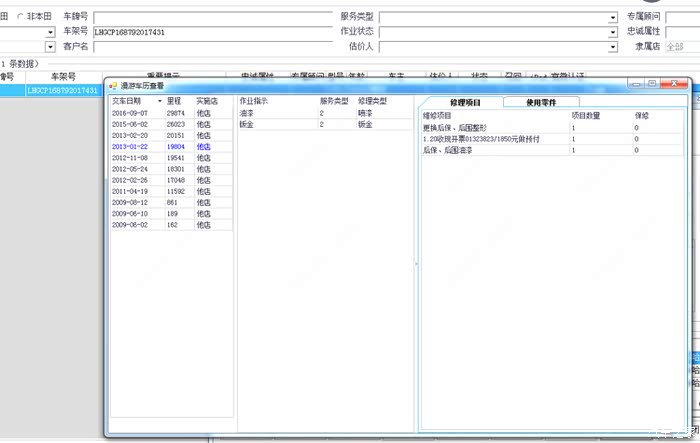This screenshot has height=443, width=700.
Task: Expand the 作业状态 dropdown list
Action: coord(613,32)
